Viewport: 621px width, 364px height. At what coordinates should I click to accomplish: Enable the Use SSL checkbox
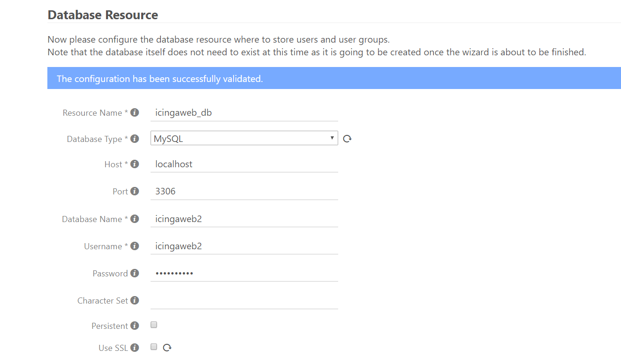tap(153, 347)
